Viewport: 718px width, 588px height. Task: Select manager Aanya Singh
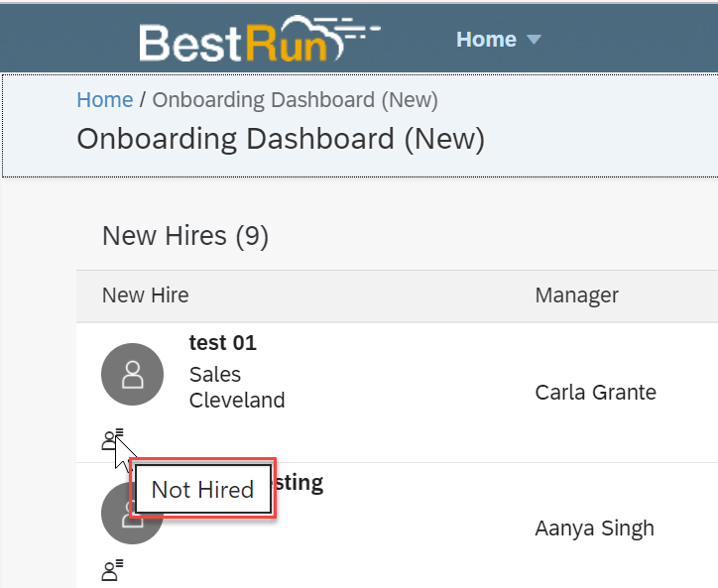(594, 529)
